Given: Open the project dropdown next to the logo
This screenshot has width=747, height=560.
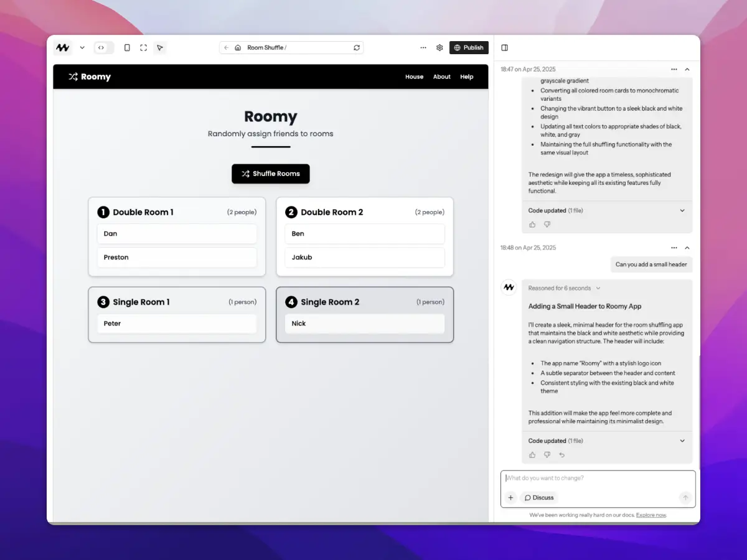Looking at the screenshot, I should (82, 48).
